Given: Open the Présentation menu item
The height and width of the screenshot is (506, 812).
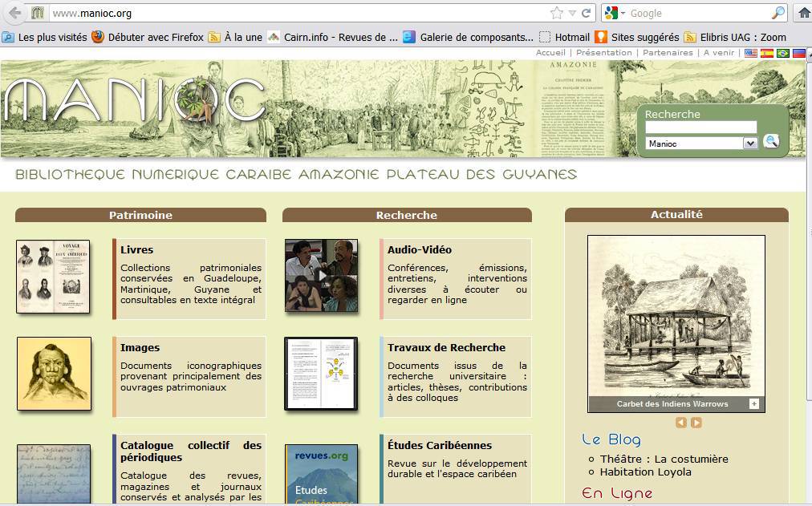Looking at the screenshot, I should tap(603, 53).
